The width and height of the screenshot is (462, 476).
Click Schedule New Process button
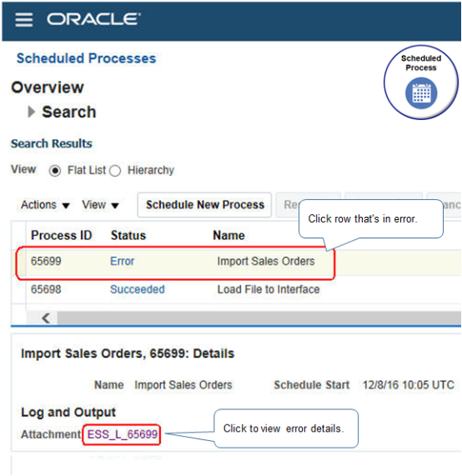[x=204, y=205]
